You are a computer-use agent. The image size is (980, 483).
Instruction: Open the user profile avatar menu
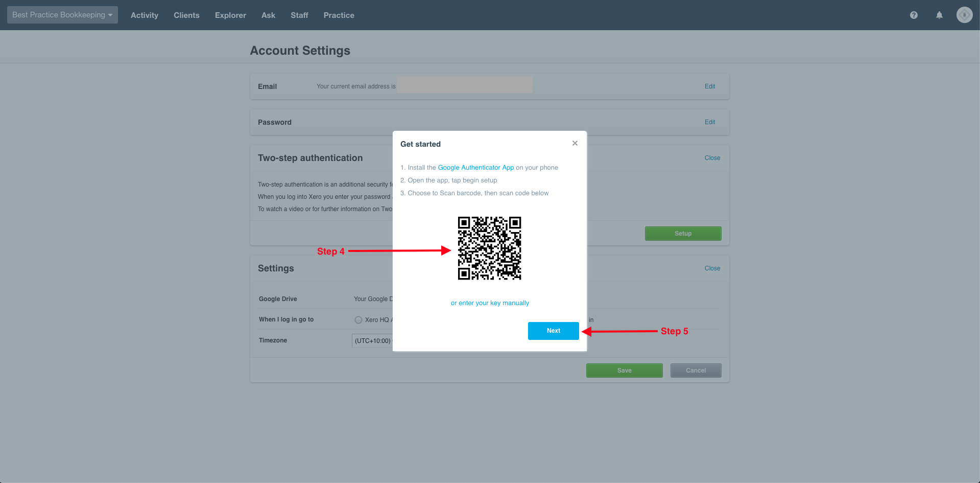click(964, 15)
